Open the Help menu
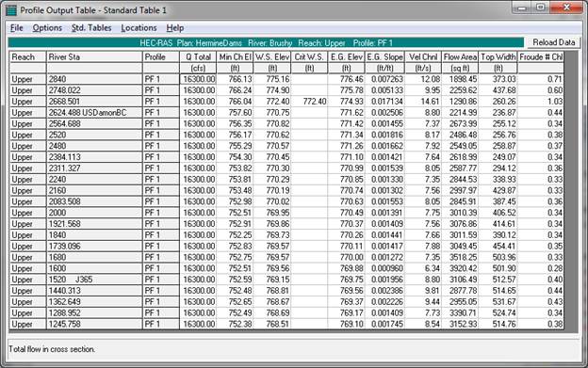 click(174, 28)
